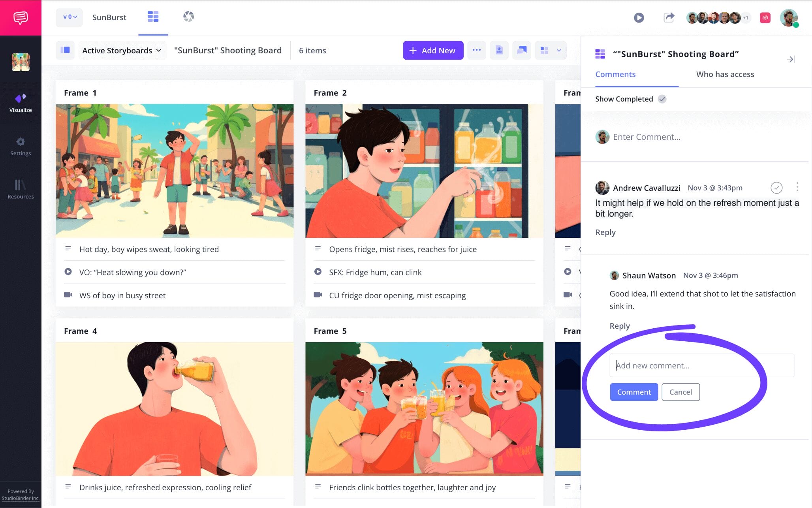Click the blue Comment submit button

pos(633,392)
